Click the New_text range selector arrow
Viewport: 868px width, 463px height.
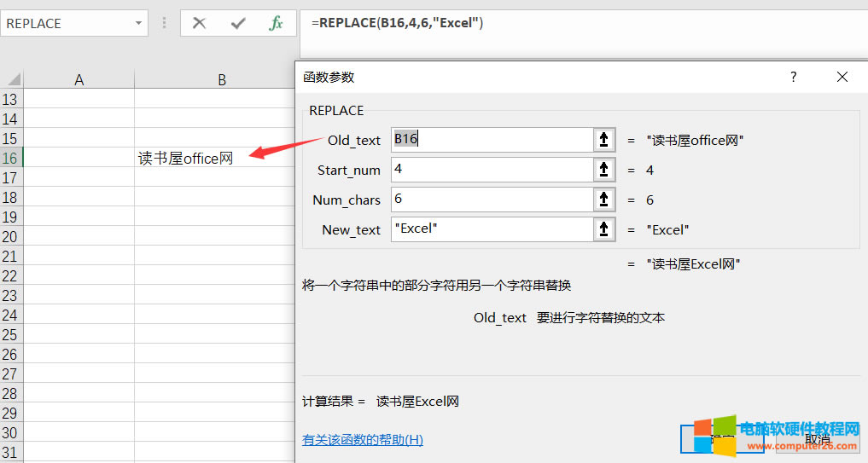coord(604,229)
